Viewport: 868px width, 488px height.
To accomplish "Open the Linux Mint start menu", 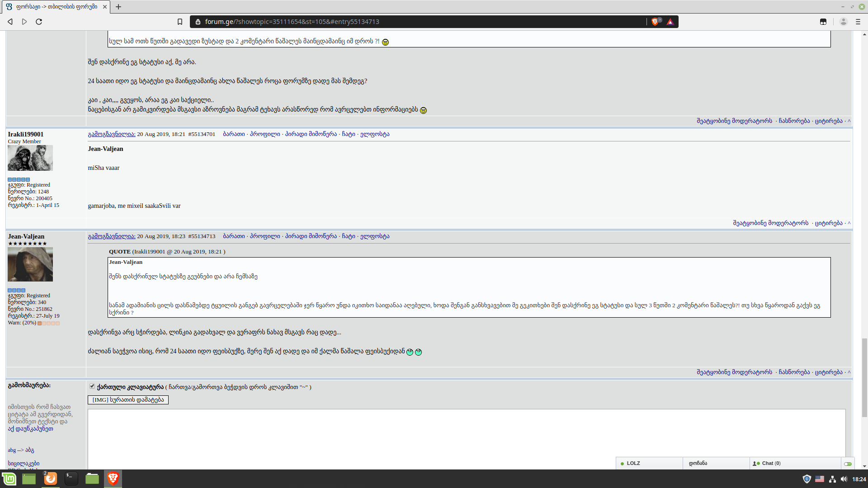I will point(9,479).
